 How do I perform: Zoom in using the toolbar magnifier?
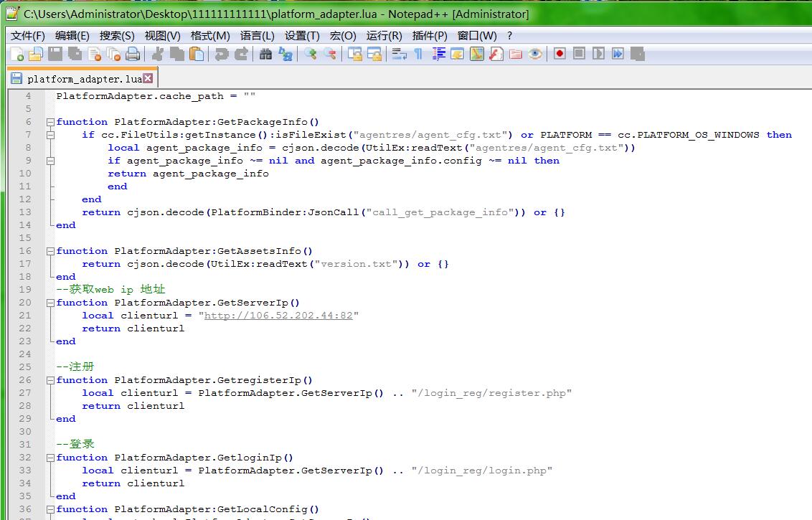pyautogui.click(x=310, y=54)
